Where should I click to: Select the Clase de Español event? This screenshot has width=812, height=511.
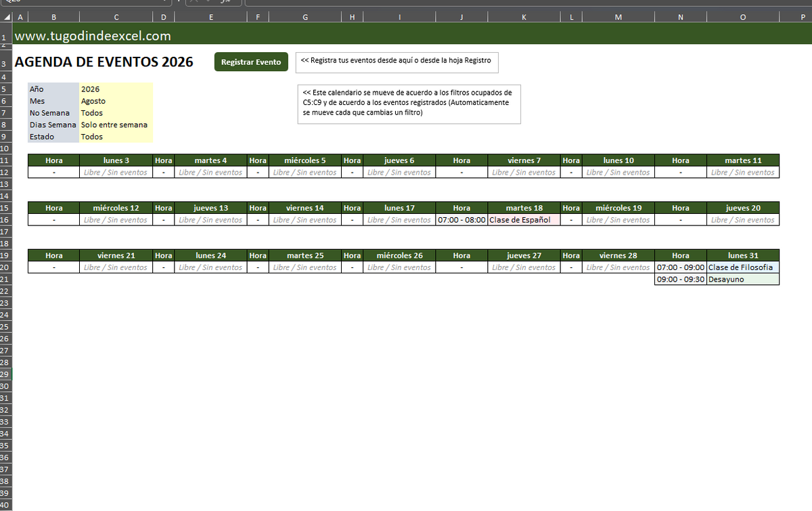click(x=524, y=220)
